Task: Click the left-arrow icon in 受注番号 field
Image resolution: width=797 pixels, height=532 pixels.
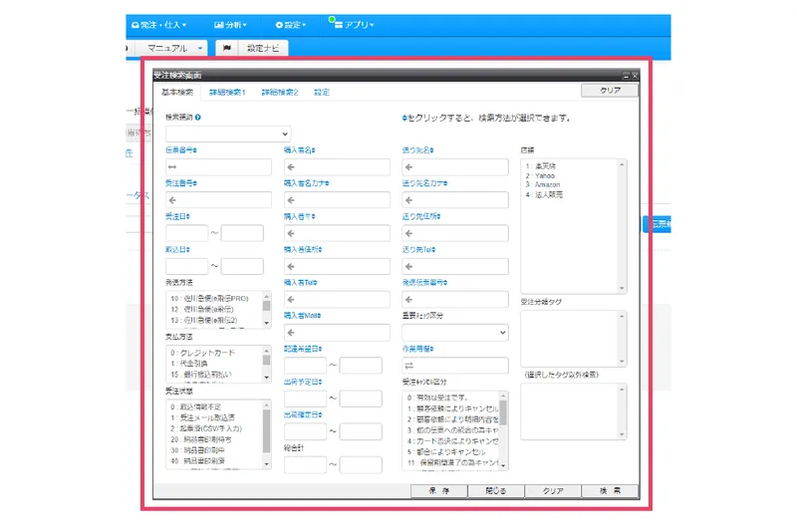Action: point(172,200)
